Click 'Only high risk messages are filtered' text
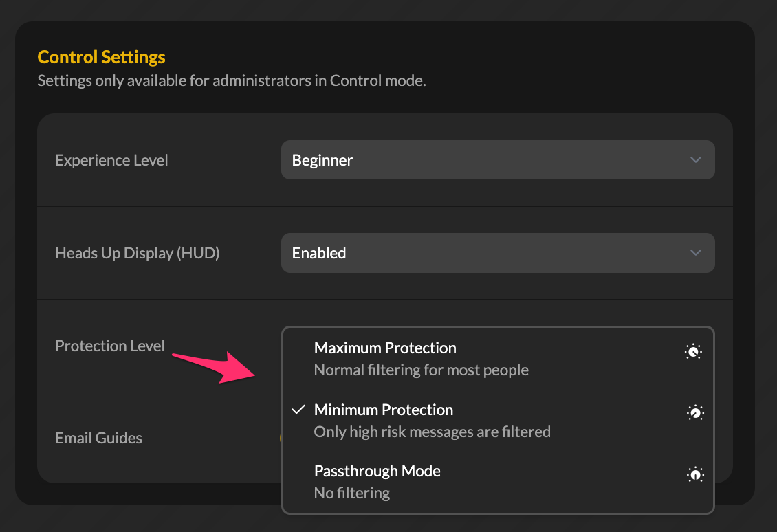The image size is (777, 532). point(432,432)
